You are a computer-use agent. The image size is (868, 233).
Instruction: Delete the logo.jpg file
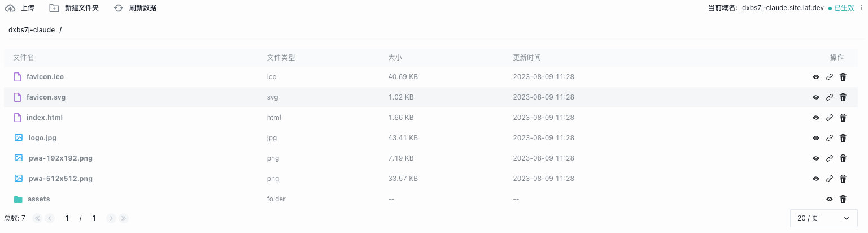pos(843,138)
